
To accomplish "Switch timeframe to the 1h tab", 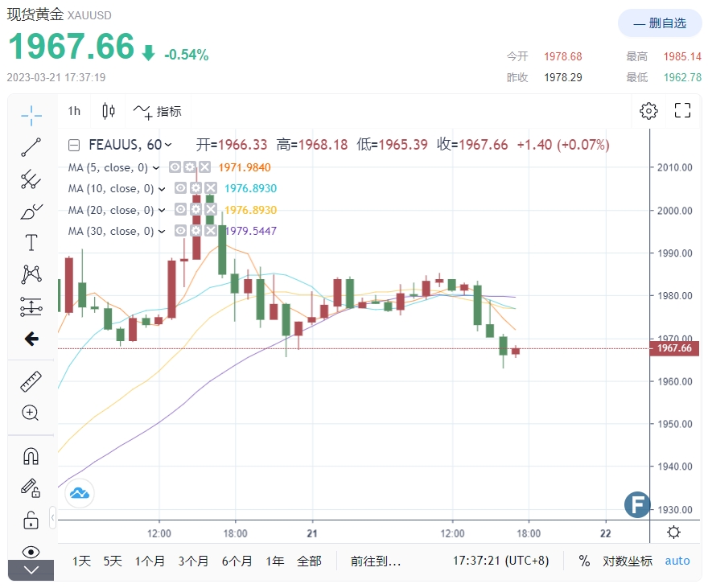I will tap(74, 110).
